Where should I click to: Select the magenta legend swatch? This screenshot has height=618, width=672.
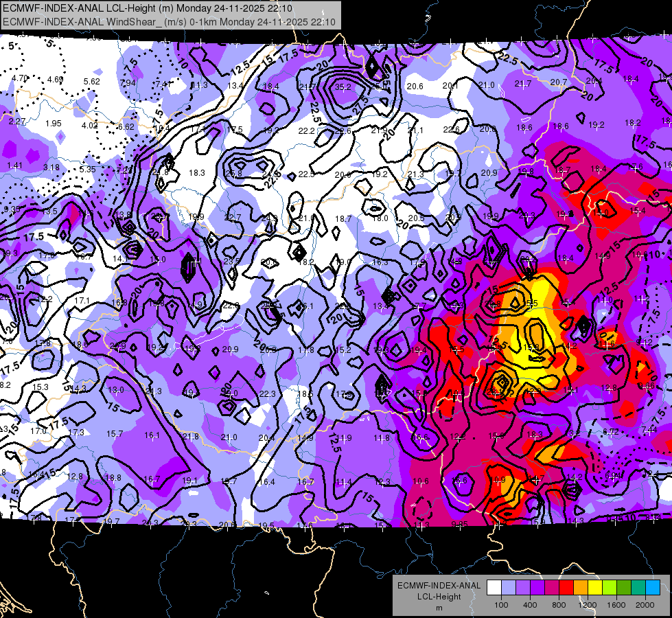552,588
